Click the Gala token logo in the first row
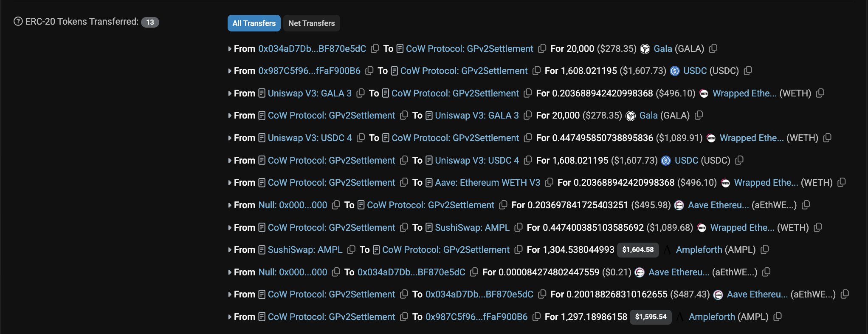The width and height of the screenshot is (868, 334). 645,49
